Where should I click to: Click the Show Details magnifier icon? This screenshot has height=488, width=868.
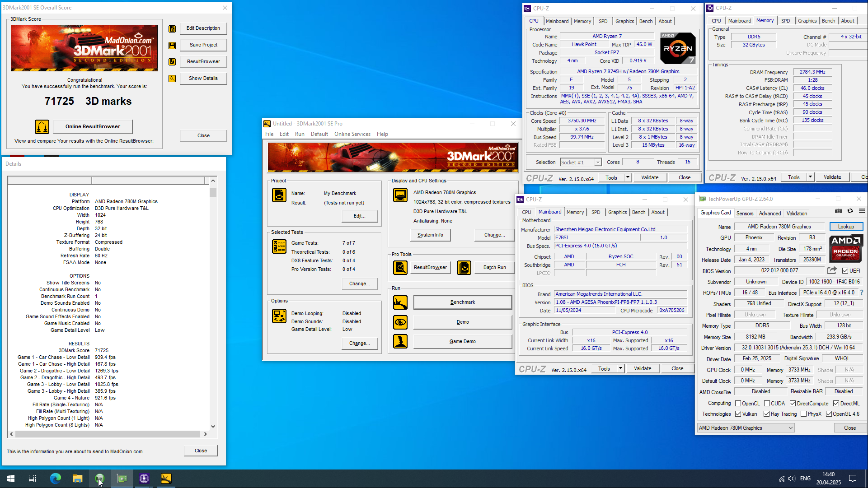coord(172,79)
